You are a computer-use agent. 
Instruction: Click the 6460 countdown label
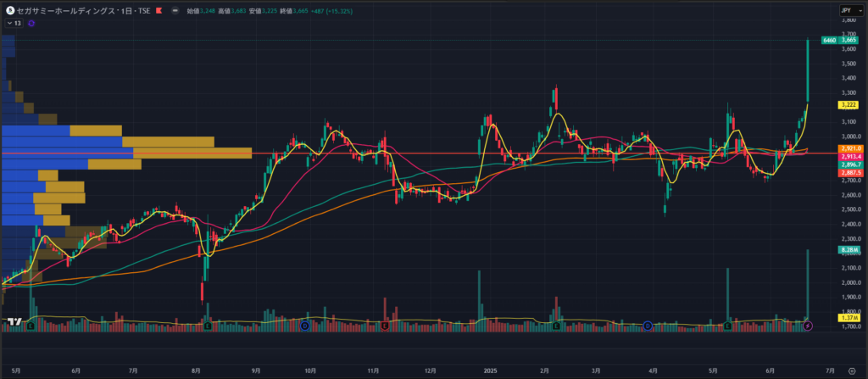click(829, 41)
